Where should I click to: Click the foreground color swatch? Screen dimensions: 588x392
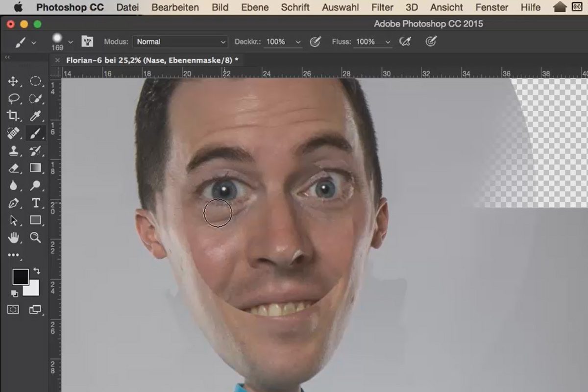tap(21, 277)
